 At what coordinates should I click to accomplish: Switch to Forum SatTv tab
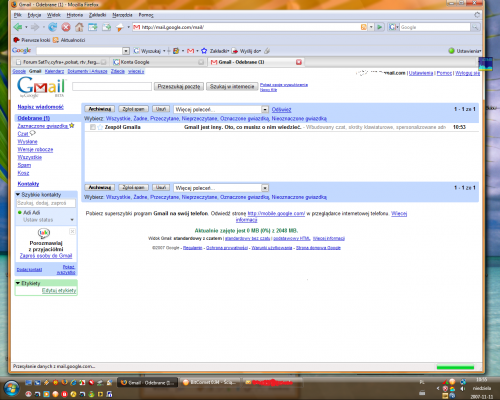61,62
